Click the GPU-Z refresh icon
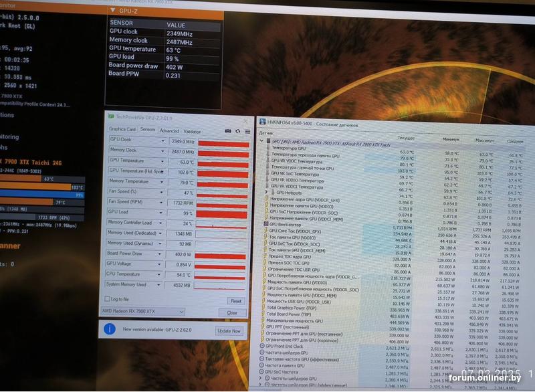Screen dimensions: 535x392 click(238, 131)
